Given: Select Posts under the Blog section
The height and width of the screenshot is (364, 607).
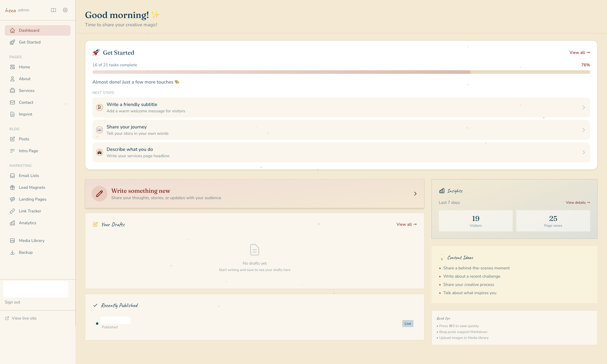Looking at the screenshot, I should coord(24,139).
